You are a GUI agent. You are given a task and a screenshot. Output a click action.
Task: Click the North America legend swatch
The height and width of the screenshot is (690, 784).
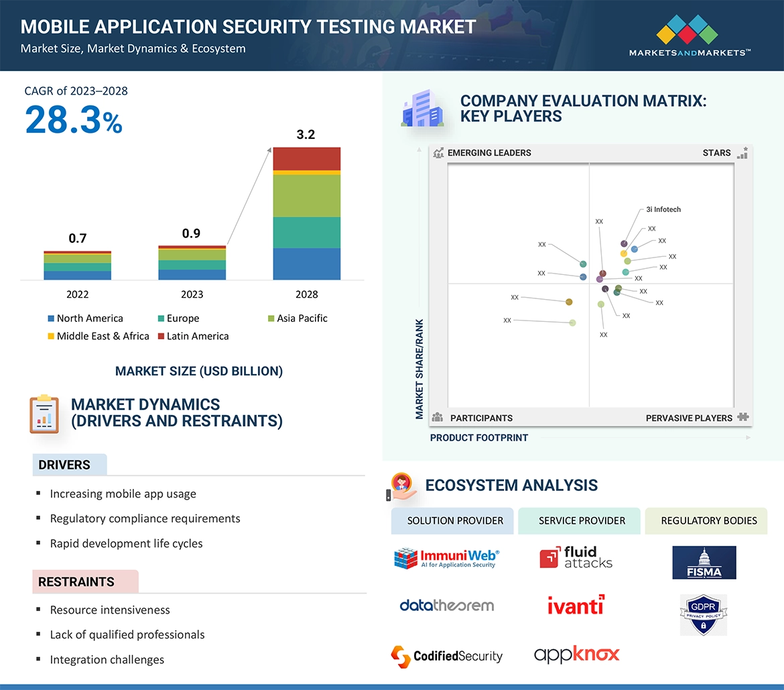pos(51,319)
